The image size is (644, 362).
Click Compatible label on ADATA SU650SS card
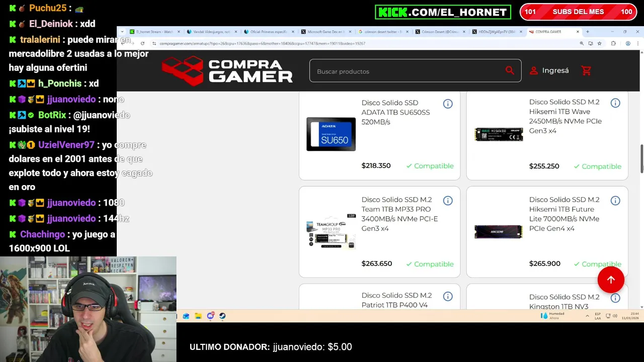(430, 166)
